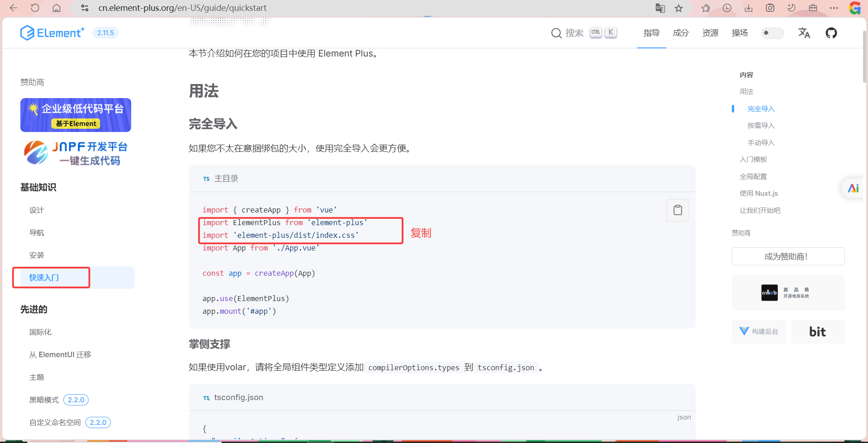Open the browser more options menu
The width and height of the screenshot is (868, 443).
(x=834, y=8)
